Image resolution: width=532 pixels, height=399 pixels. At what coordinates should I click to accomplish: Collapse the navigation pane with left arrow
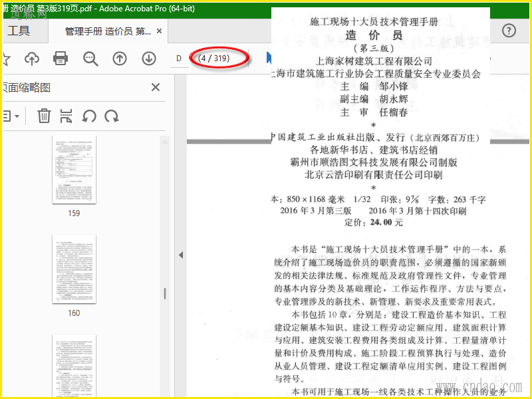181,255
